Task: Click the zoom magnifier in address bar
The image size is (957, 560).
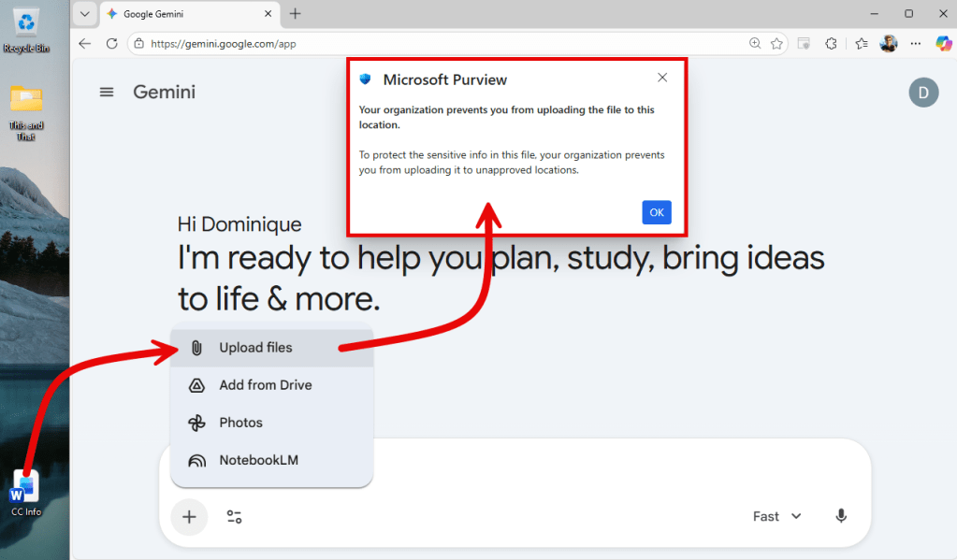Action: [x=755, y=43]
